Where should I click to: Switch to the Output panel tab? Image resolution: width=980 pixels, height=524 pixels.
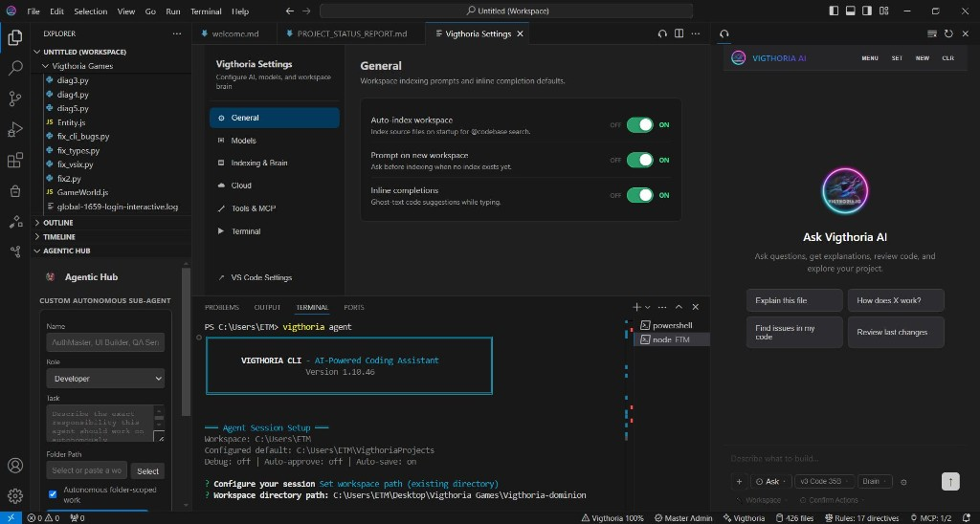(x=268, y=307)
